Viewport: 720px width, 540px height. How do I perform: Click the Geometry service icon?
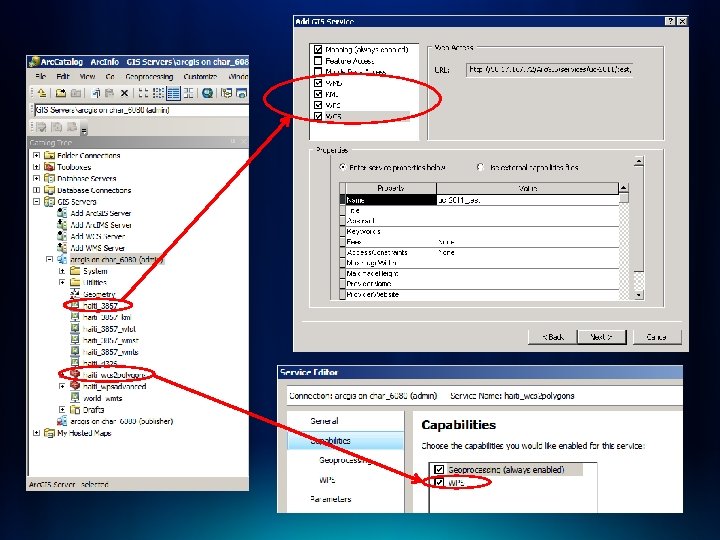coord(75,294)
